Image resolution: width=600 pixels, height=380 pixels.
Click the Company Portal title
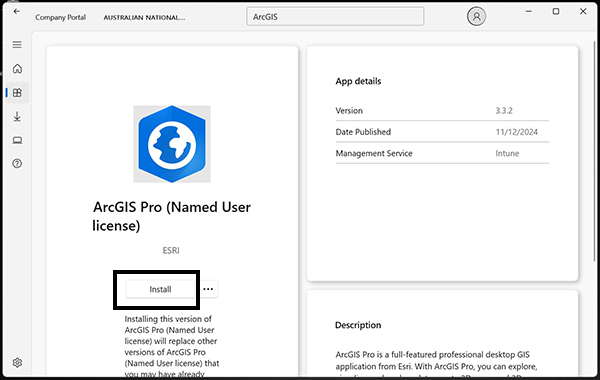[x=60, y=17]
